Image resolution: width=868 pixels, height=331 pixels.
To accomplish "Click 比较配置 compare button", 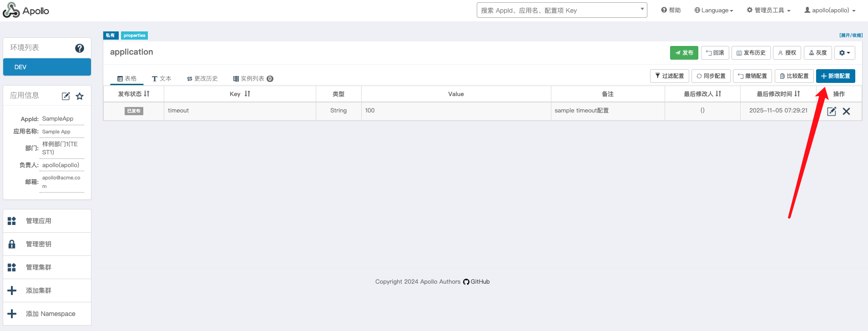I will pos(794,76).
